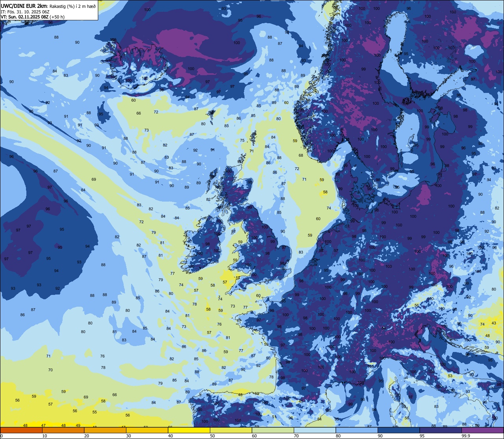Select the bright yellow 40–50 % legend swatch
This screenshot has height=439, width=504.
189,430
